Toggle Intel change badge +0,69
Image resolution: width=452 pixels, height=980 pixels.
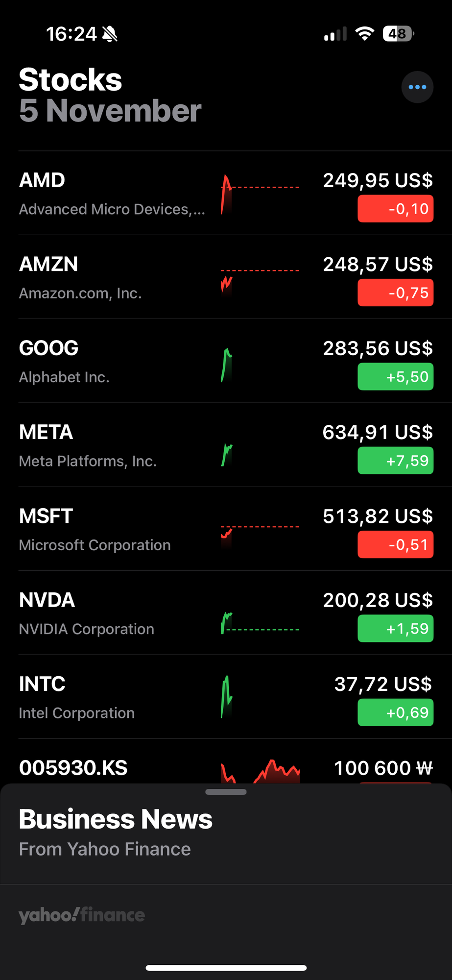(x=395, y=712)
